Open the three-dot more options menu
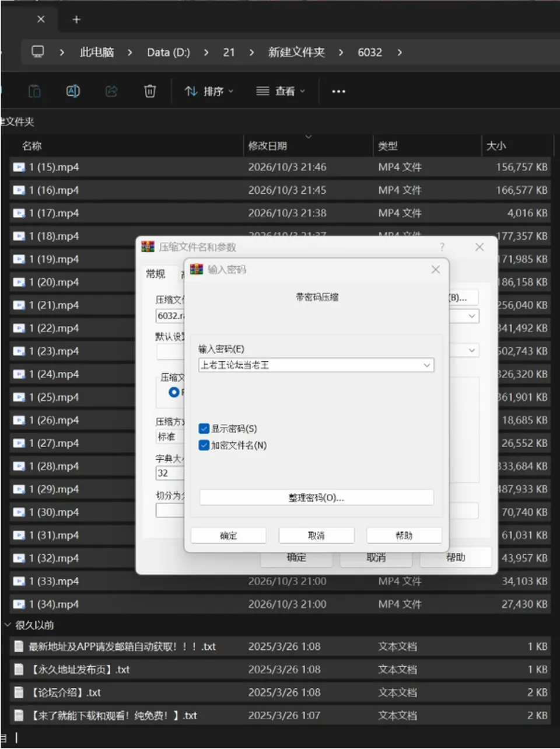The image size is (560, 749). (338, 92)
